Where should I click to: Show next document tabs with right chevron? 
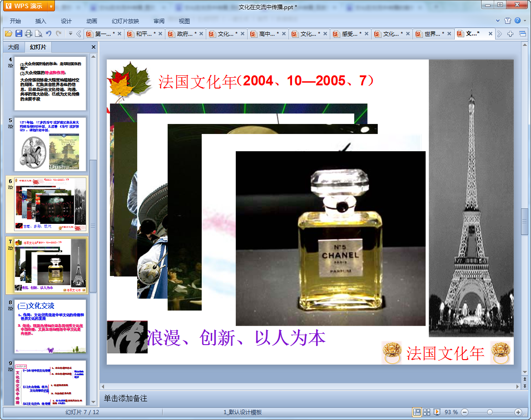coord(500,34)
